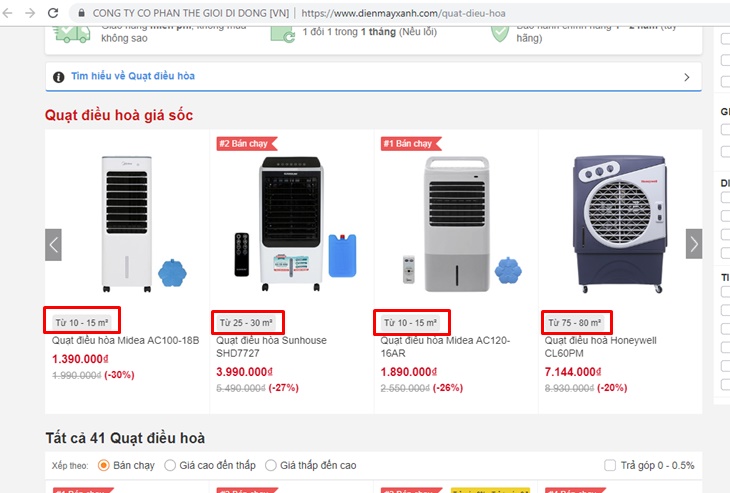Reload the page with refresh icon
Viewport: 730px width, 493px height.
[x=53, y=13]
